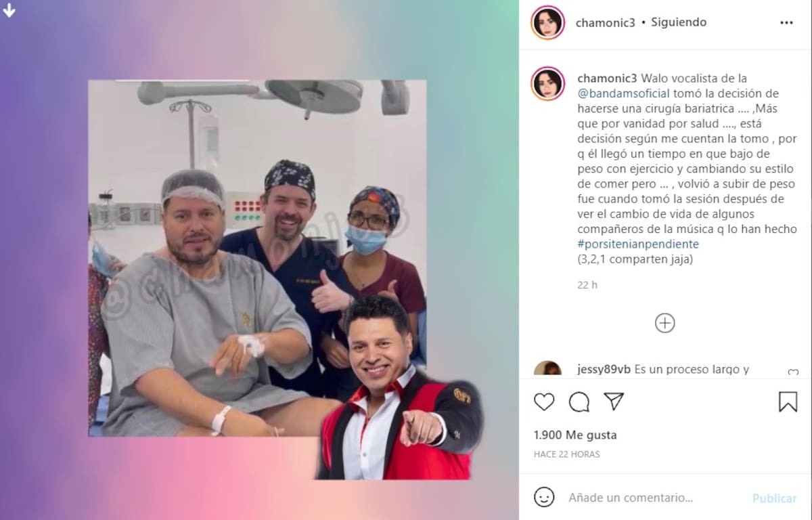Like the post with the heart icon
812x520 pixels.
coord(544,402)
